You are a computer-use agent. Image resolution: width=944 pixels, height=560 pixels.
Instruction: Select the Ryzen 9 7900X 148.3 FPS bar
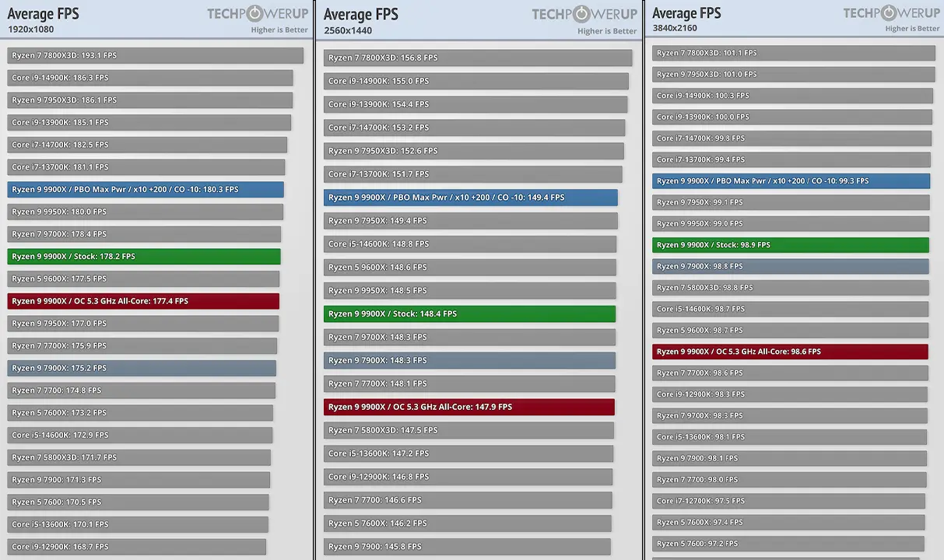tap(469, 360)
